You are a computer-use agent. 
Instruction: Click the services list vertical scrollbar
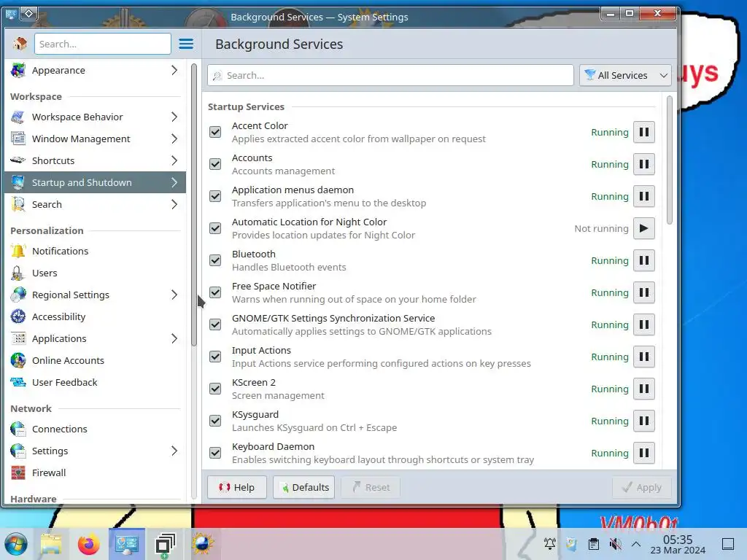coord(670,160)
